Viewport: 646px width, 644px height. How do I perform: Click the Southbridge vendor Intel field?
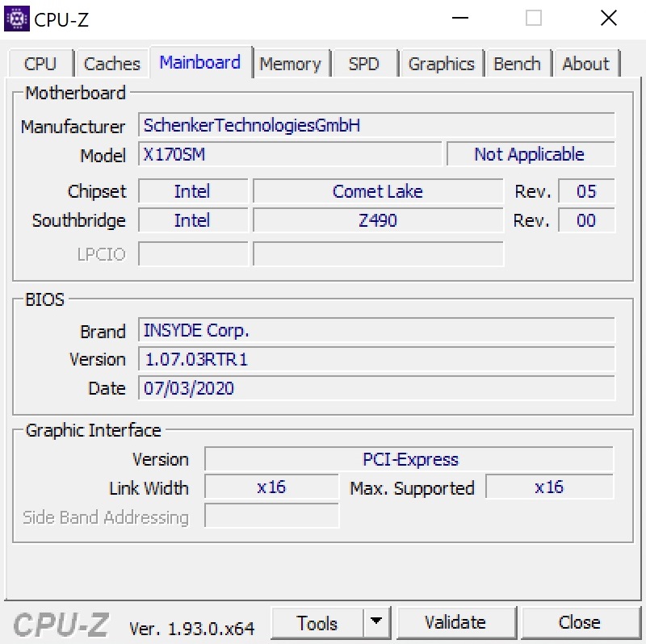click(x=193, y=220)
